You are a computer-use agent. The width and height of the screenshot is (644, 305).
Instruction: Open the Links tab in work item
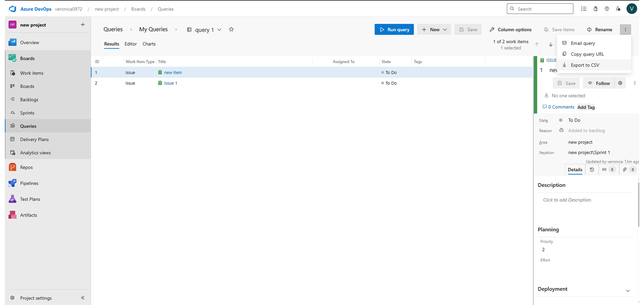pos(609,169)
